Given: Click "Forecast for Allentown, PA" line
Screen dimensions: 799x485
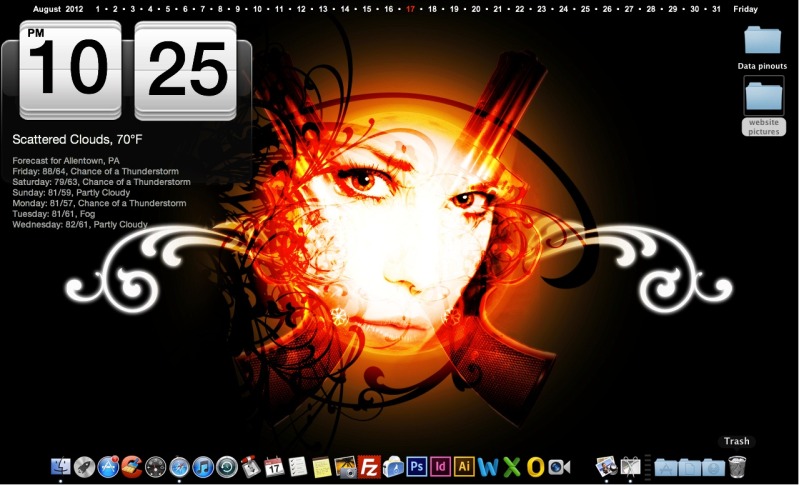Looking at the screenshot, I should coord(66,160).
